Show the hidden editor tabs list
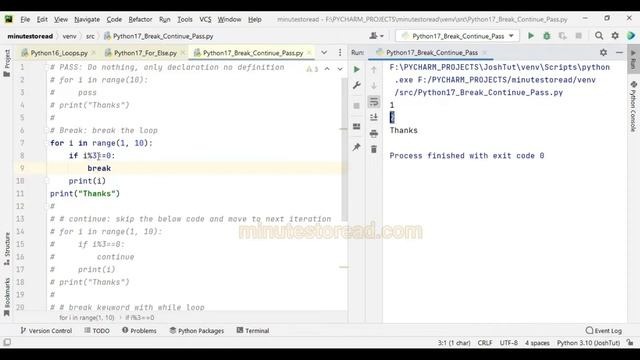Image resolution: width=640 pixels, height=360 pixels. 324,53
